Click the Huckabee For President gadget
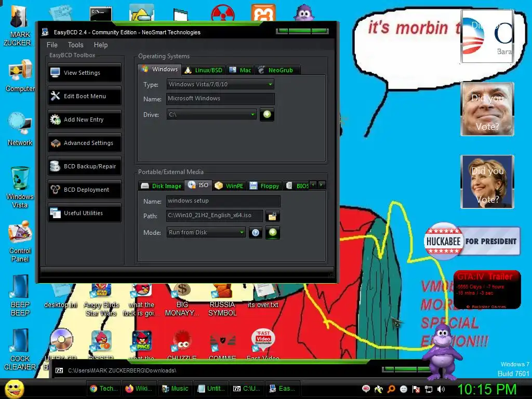Image resolution: width=532 pixels, height=399 pixels. (x=472, y=241)
